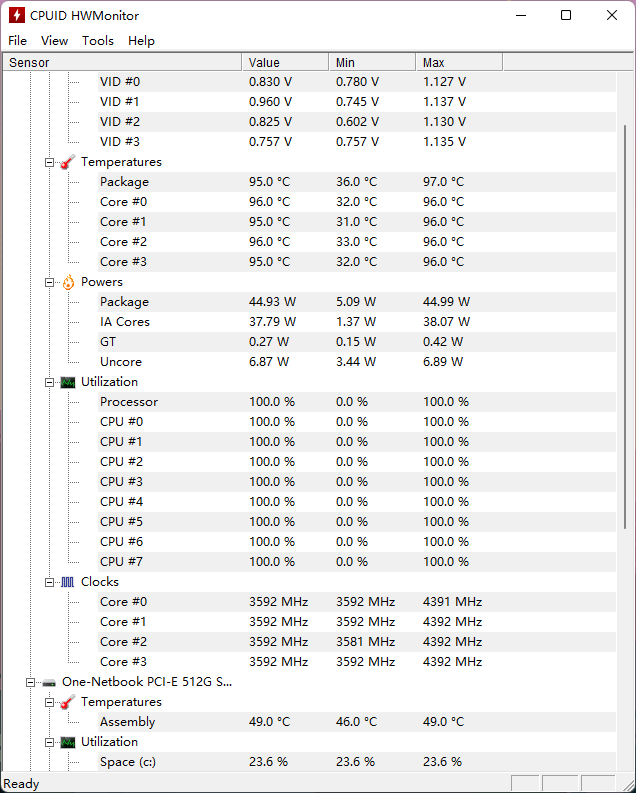Collapse the CPU Temperatures tree node
The image size is (636, 793).
click(x=50, y=162)
